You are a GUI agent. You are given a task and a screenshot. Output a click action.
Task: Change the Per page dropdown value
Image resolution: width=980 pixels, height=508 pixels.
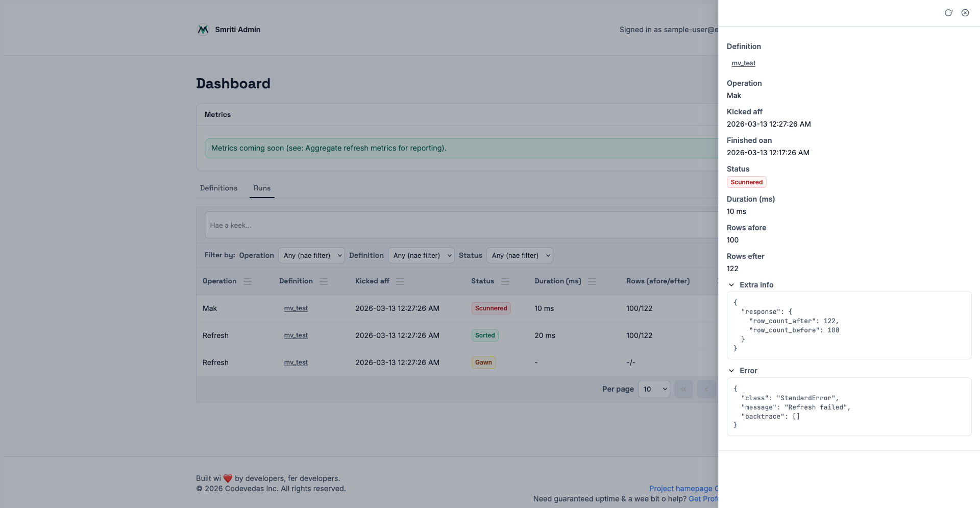(654, 389)
